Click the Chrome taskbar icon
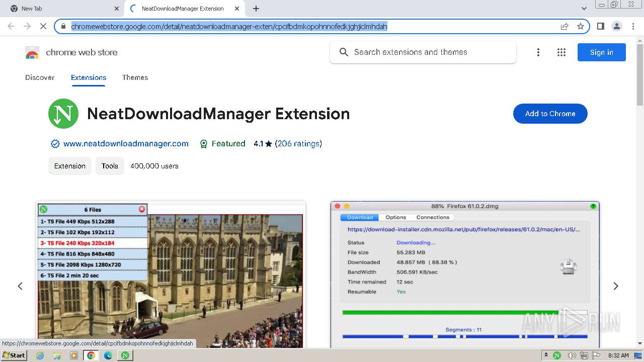The image size is (644, 362). [91, 355]
